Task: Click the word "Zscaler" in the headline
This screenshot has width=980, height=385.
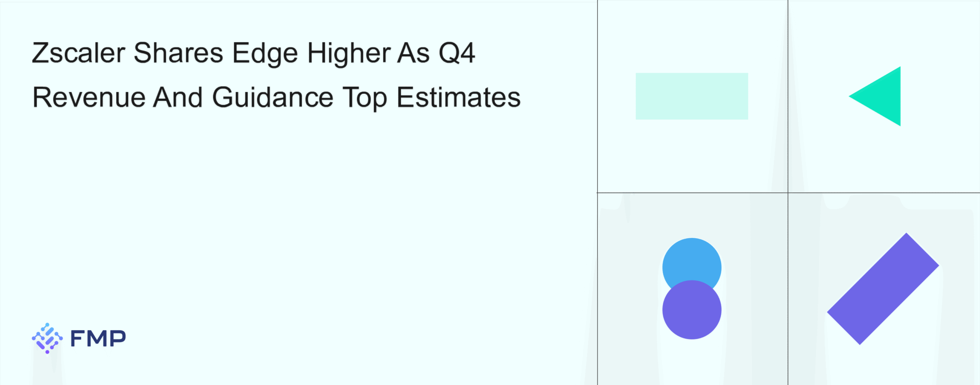Action: [x=78, y=53]
